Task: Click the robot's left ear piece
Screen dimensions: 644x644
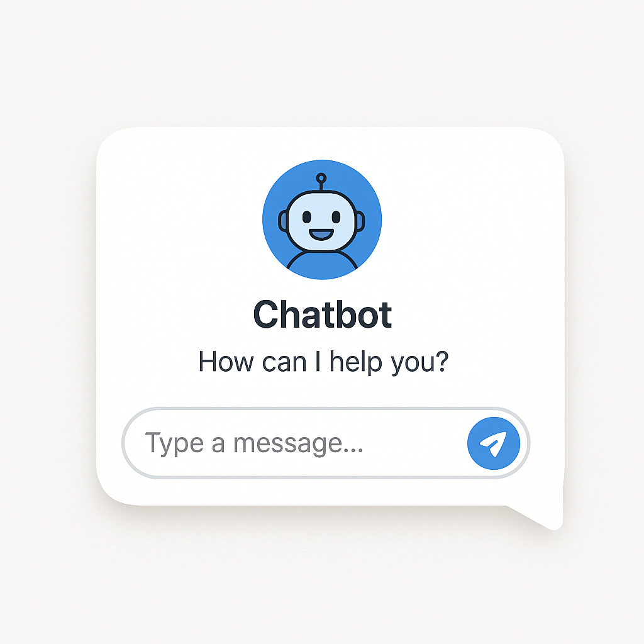Action: pyautogui.click(x=283, y=221)
